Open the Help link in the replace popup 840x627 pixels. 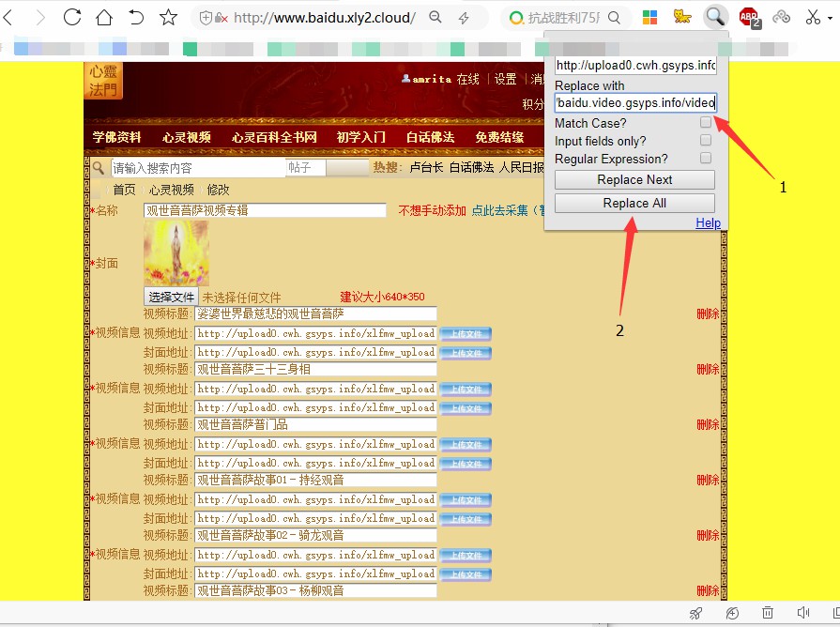click(x=708, y=222)
